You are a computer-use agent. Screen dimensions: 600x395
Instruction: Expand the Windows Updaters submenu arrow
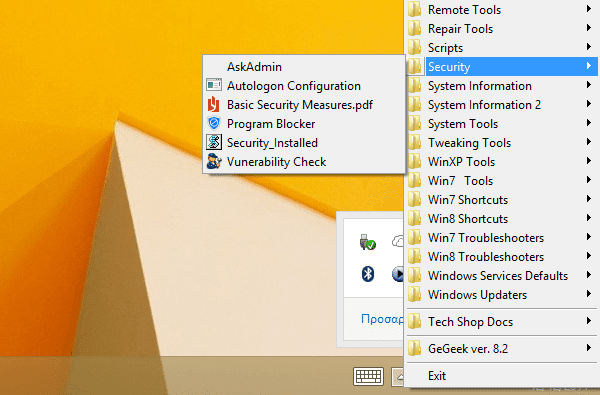pyautogui.click(x=589, y=294)
